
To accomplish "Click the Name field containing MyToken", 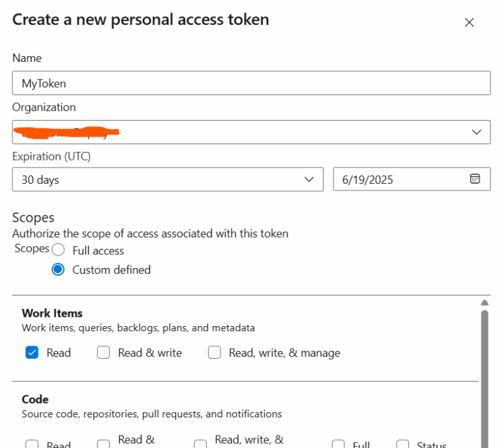I will click(x=251, y=83).
